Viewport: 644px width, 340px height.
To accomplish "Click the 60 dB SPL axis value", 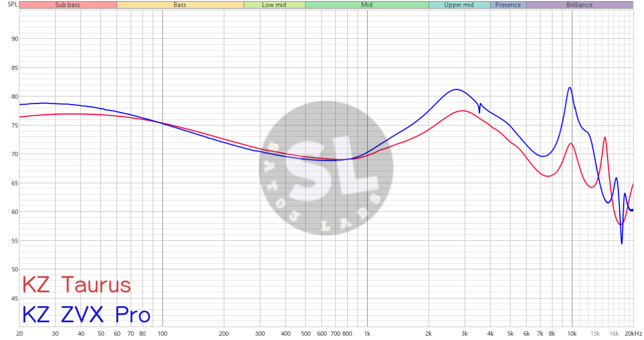I will tap(14, 212).
